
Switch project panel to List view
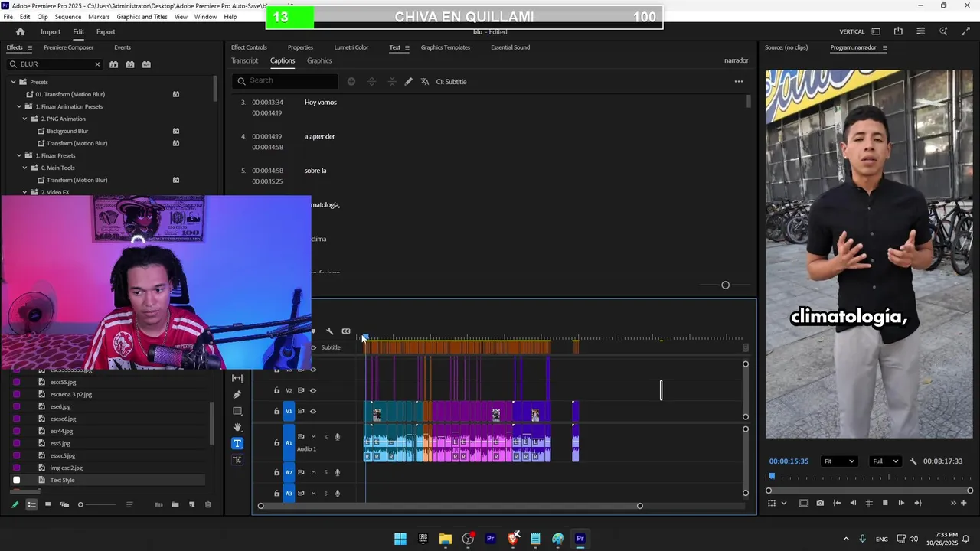coord(31,504)
